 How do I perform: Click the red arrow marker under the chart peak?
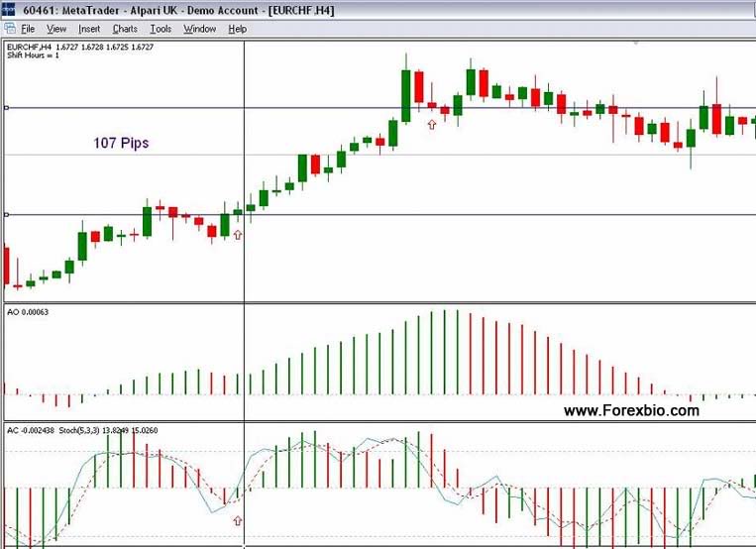pos(432,125)
